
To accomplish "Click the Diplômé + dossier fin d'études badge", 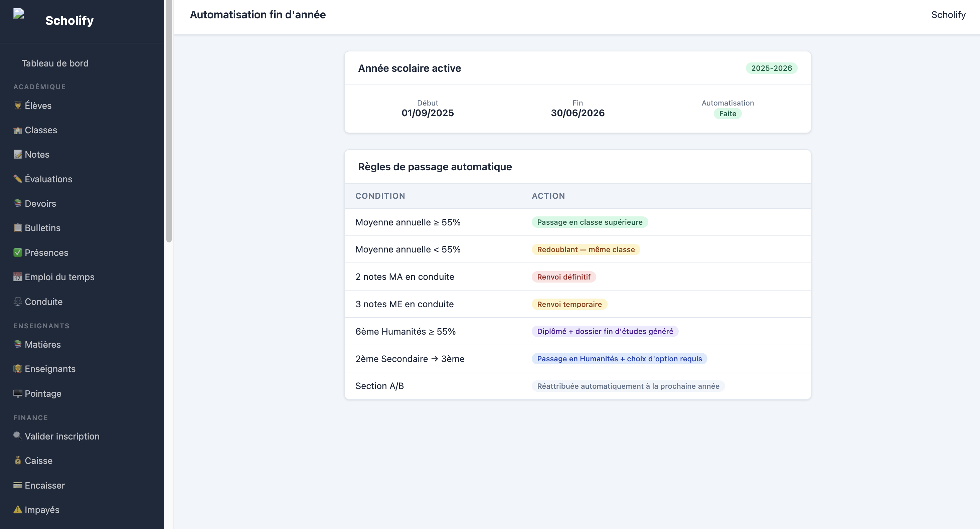I will pyautogui.click(x=605, y=331).
